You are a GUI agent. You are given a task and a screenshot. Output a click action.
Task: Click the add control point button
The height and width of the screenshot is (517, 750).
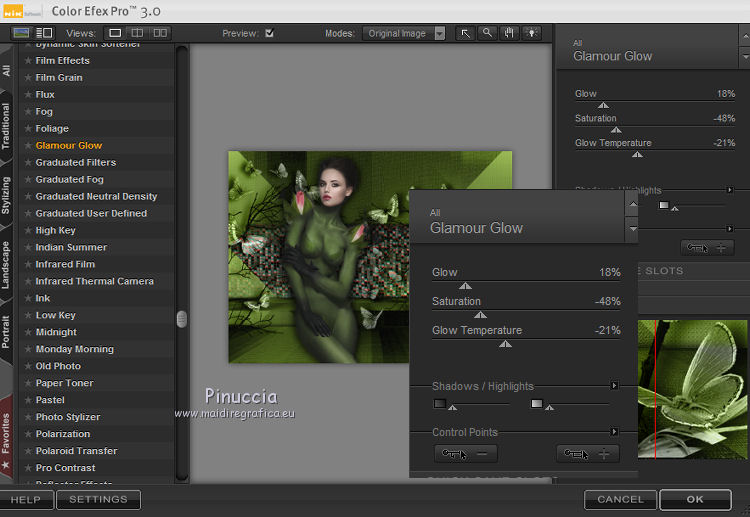click(588, 454)
